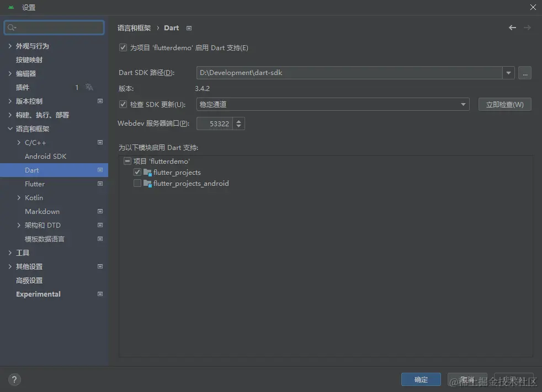Open help with the question mark button
The height and width of the screenshot is (392, 542).
(14, 379)
